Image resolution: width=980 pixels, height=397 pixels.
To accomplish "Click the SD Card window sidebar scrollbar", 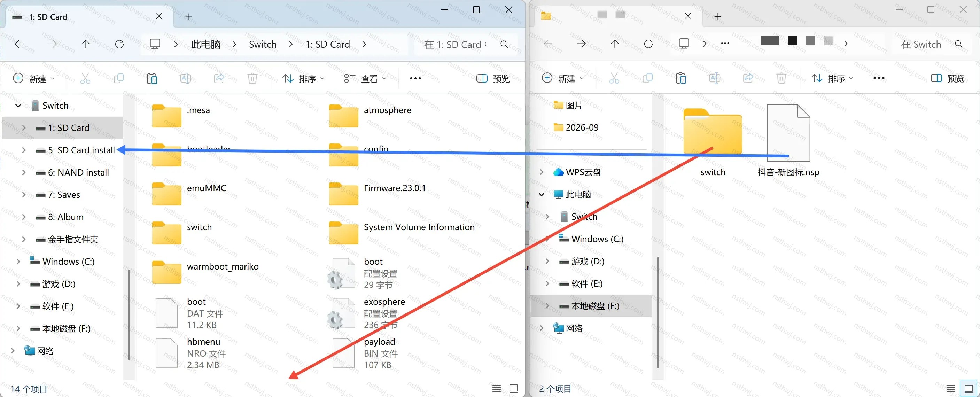I will point(129,314).
